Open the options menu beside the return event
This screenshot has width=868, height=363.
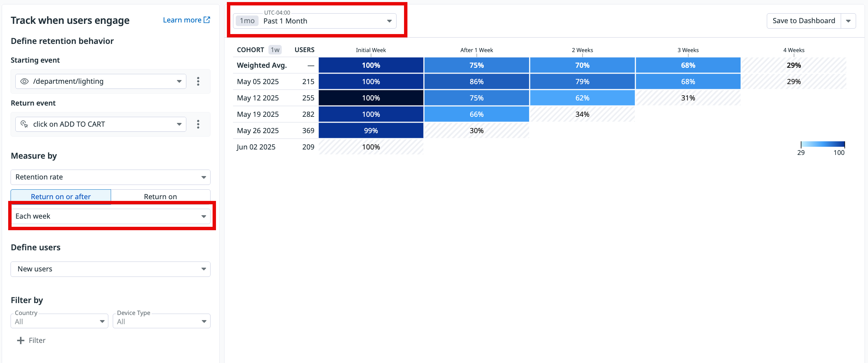click(198, 124)
